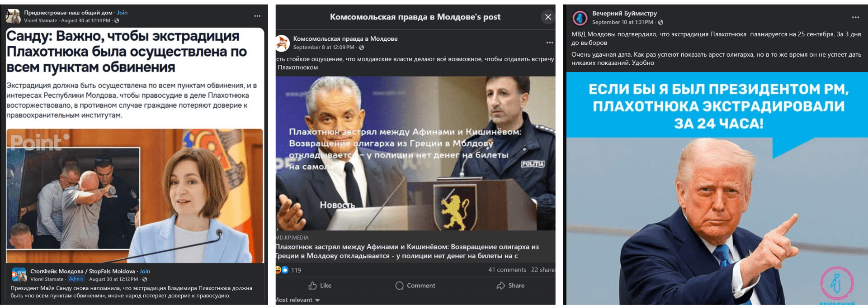Open Комсомольская правда в Молдове avatar
The width and height of the screenshot is (868, 306).
[x=282, y=43]
